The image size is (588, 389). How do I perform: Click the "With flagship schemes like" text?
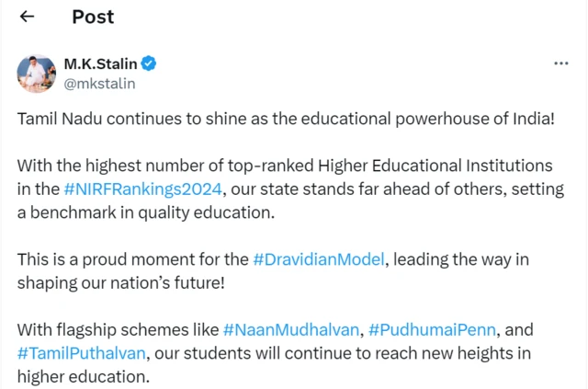tap(118, 329)
